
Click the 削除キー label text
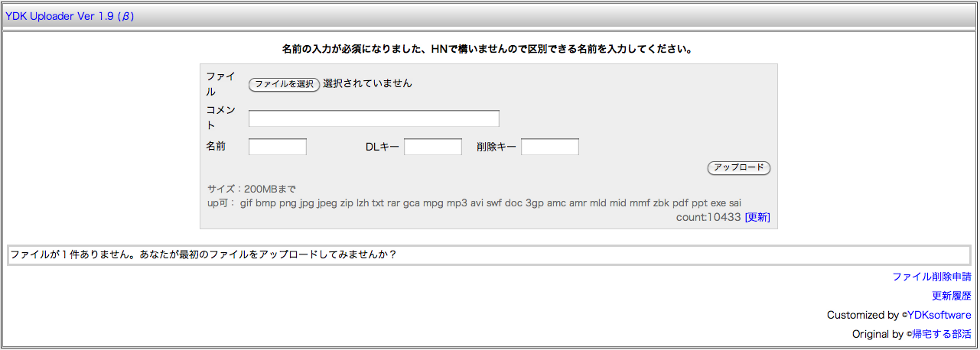(496, 147)
